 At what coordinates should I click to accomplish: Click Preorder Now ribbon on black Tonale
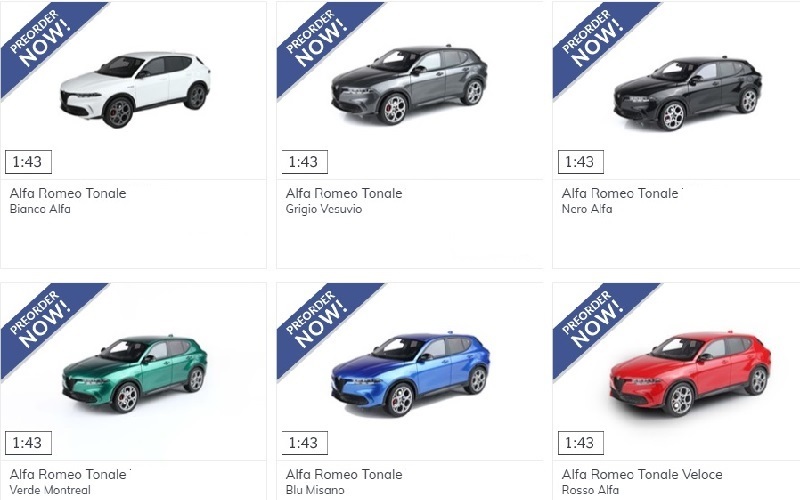click(x=597, y=42)
